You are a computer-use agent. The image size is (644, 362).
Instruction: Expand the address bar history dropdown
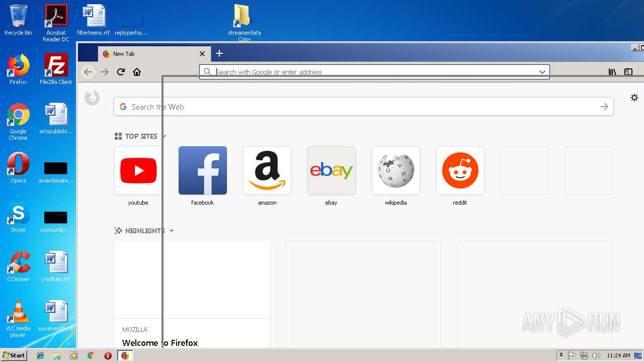coord(542,72)
